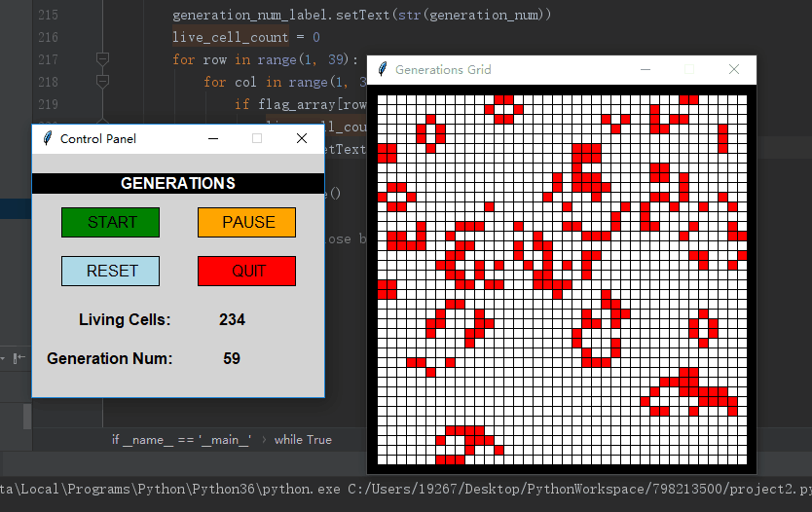Close the Generations Grid window
The width and height of the screenshot is (812, 512).
coord(734,70)
